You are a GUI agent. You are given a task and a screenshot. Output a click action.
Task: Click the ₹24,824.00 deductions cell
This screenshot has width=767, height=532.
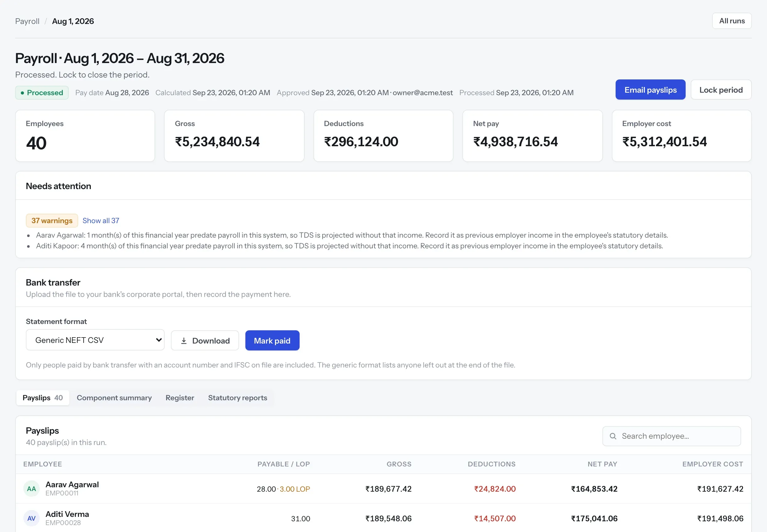495,489
